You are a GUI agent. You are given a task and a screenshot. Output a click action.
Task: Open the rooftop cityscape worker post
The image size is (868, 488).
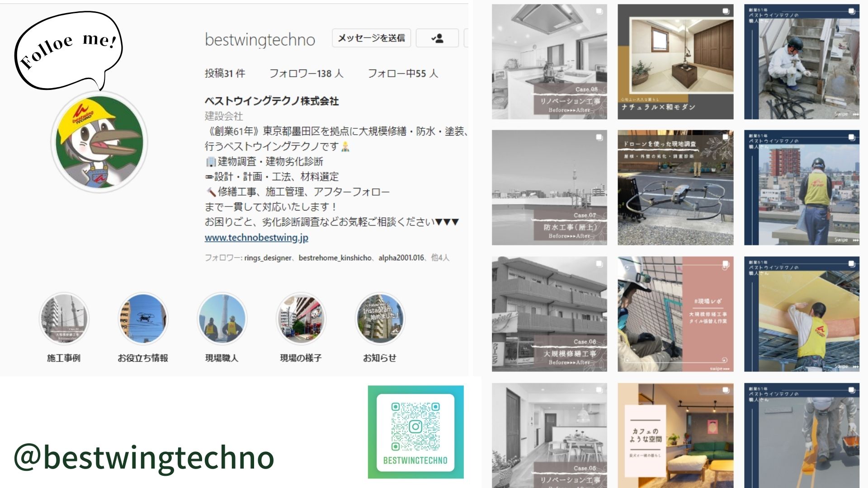(802, 188)
